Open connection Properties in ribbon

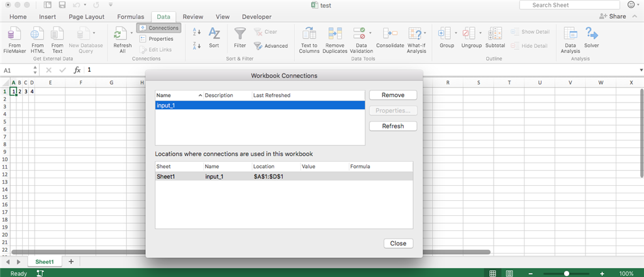click(157, 38)
